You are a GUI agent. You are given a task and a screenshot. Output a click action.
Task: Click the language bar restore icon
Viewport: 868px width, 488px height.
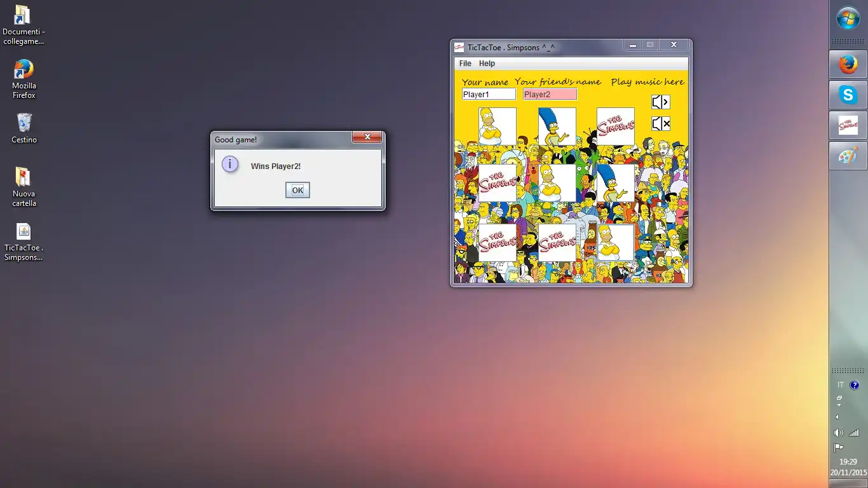(839, 398)
